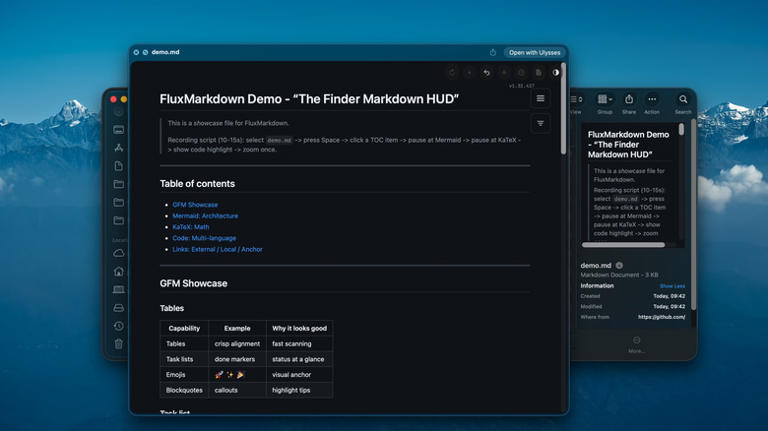Open the Documents page icon in Finder sidebar
The height and width of the screenshot is (431, 768).
(x=119, y=166)
